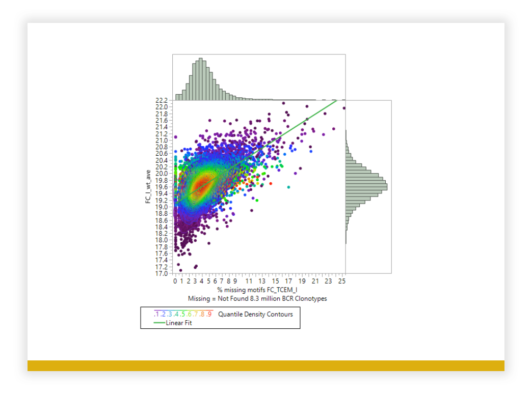
Task: Click Y-axis tick value 20.0
Action: click(162, 174)
